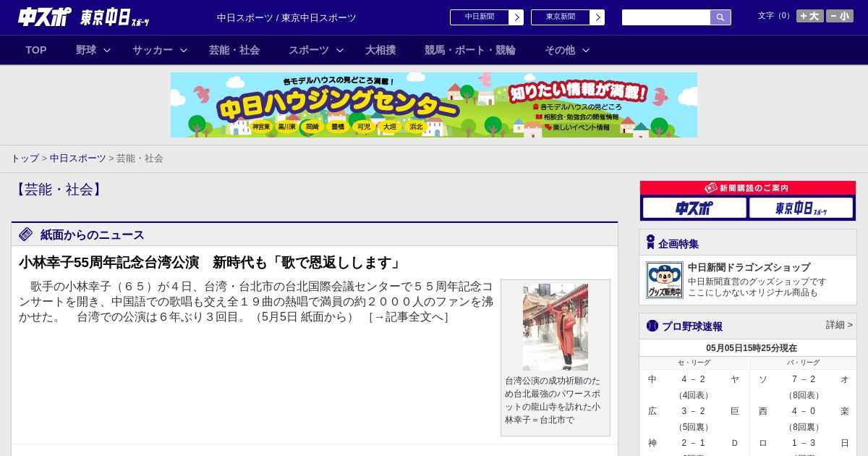
Task: Click the newspaper icon beside 紙面からのニュース
Action: click(26, 235)
